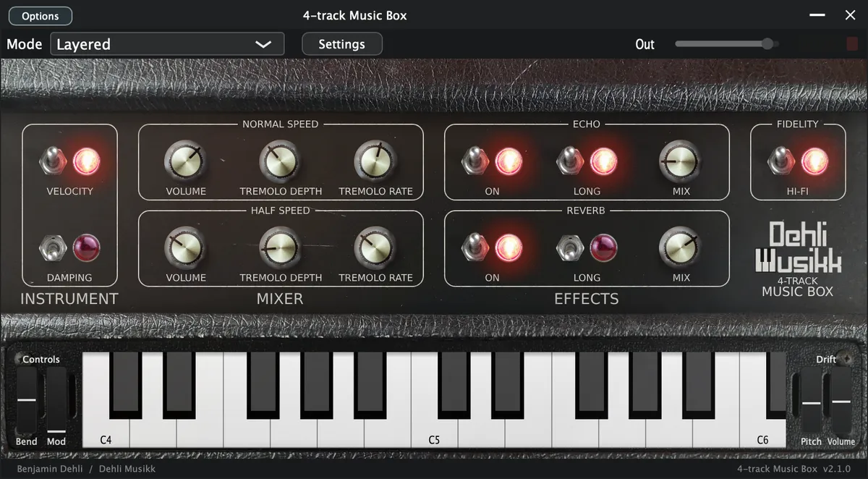Flip the Echo Long toggle switch

pyautogui.click(x=569, y=161)
